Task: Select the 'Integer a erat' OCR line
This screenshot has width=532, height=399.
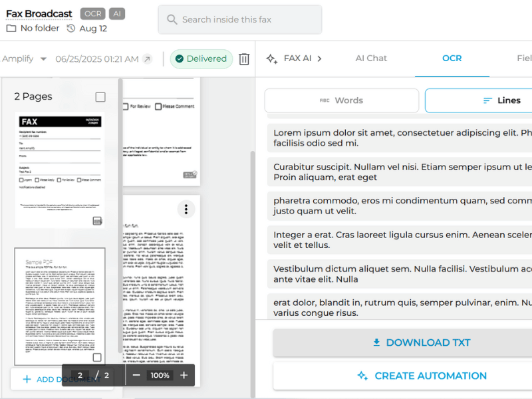Action: tap(400, 240)
